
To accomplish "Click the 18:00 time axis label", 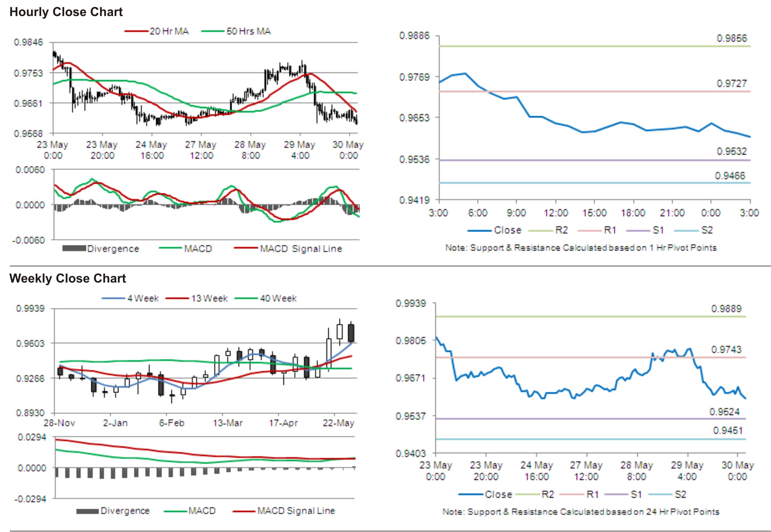I will (633, 213).
